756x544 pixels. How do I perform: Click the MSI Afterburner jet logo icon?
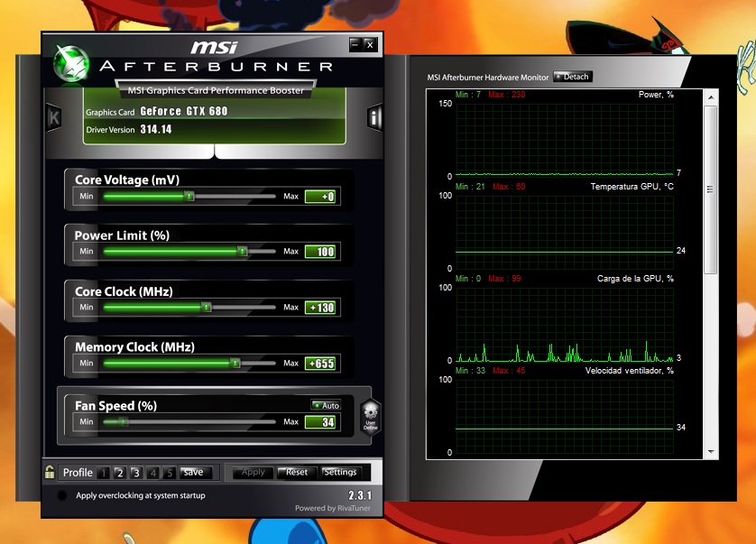pyautogui.click(x=71, y=65)
